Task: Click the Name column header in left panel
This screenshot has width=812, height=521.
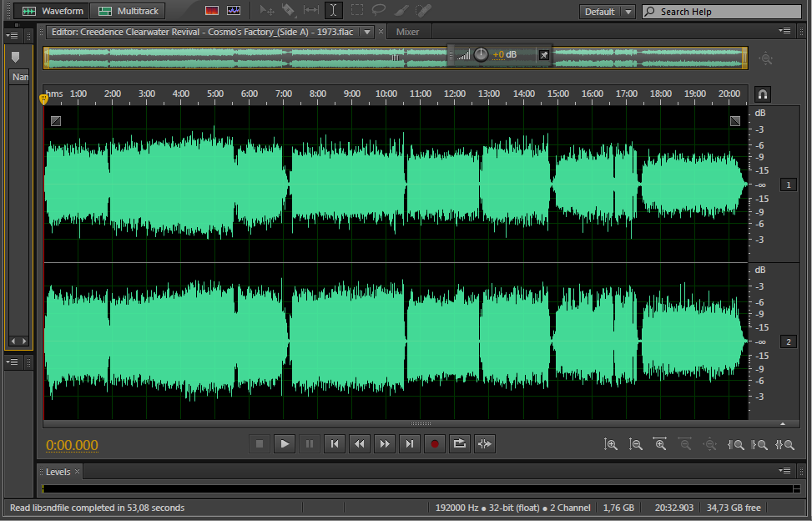Action: [x=19, y=77]
